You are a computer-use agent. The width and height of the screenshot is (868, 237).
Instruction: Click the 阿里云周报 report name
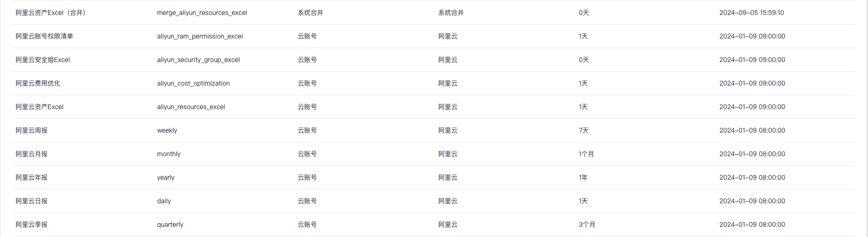pos(32,131)
